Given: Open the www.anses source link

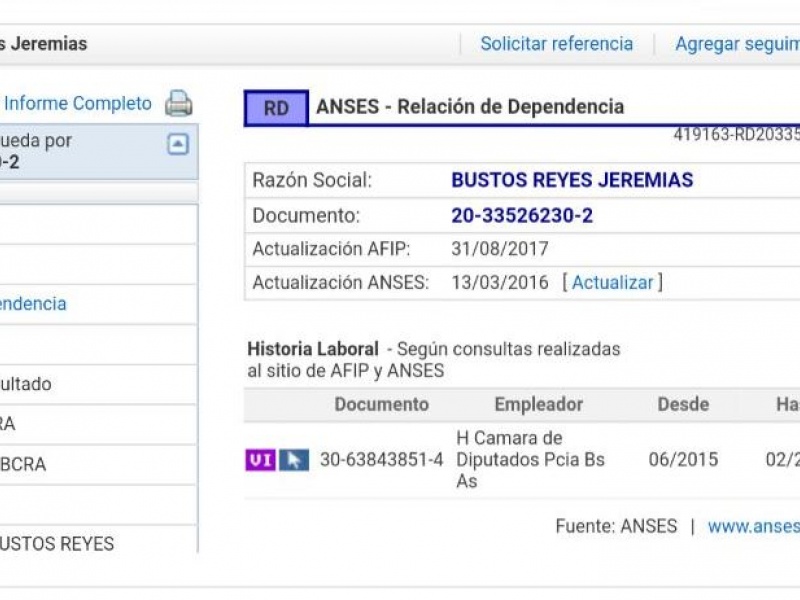Looking at the screenshot, I should pyautogui.click(x=754, y=527).
